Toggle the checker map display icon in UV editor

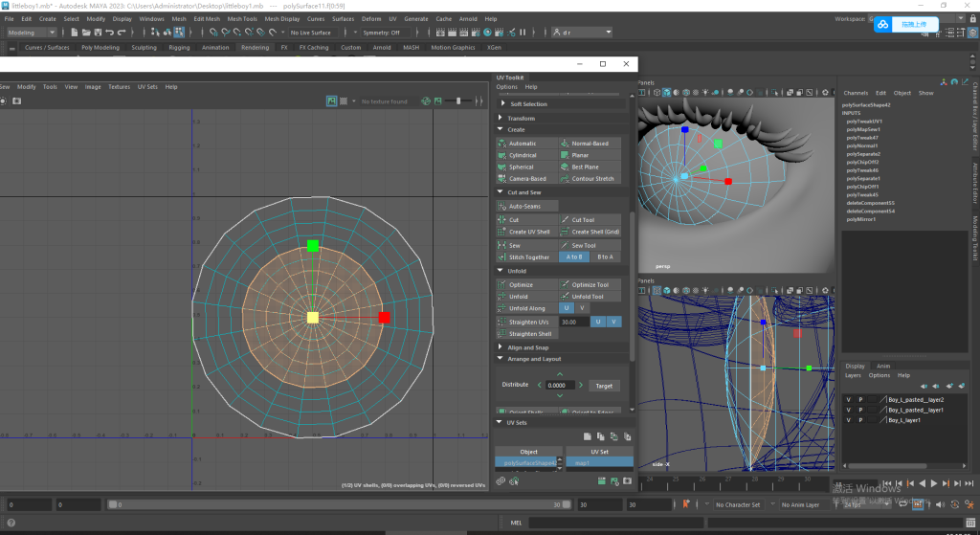[344, 101]
